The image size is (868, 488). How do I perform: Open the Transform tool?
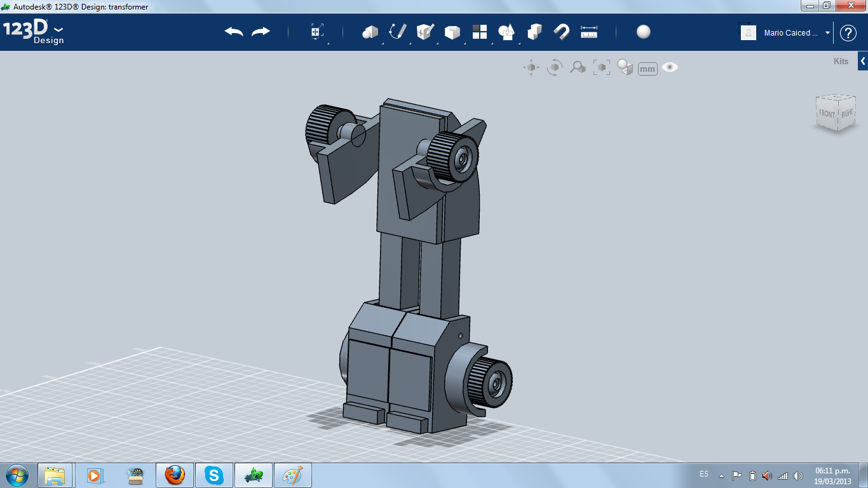pos(317,32)
